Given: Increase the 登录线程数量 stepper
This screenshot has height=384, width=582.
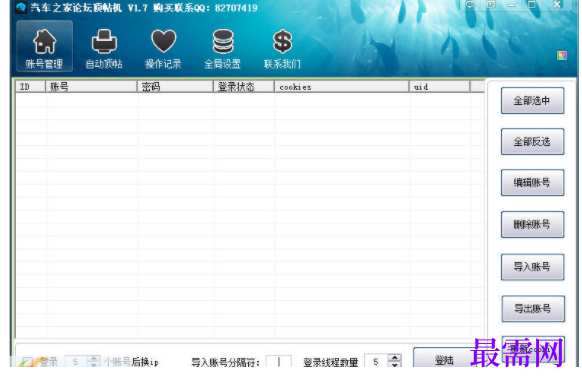Looking at the screenshot, I should click(x=395, y=358).
